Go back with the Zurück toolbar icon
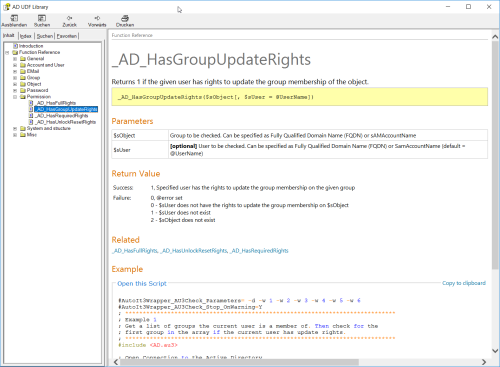 tap(69, 18)
